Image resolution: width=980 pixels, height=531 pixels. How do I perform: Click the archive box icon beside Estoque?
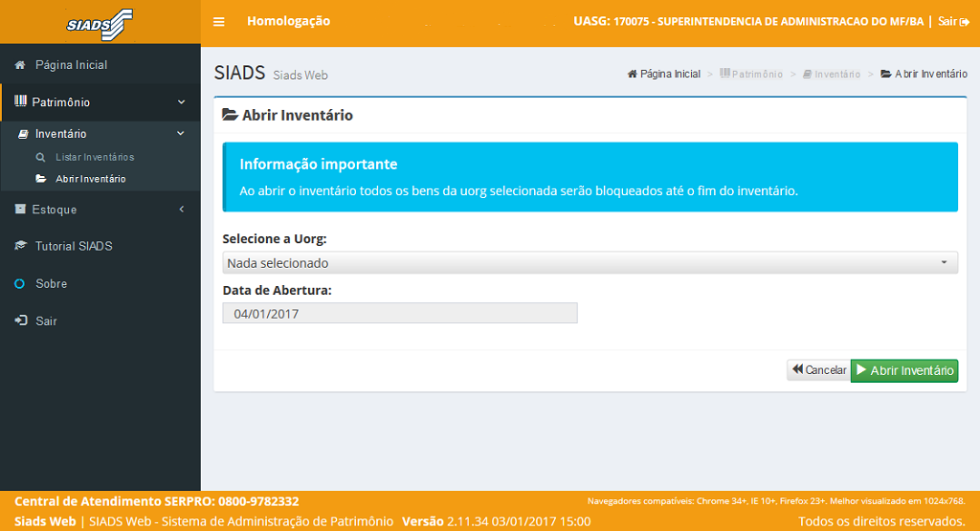20,209
